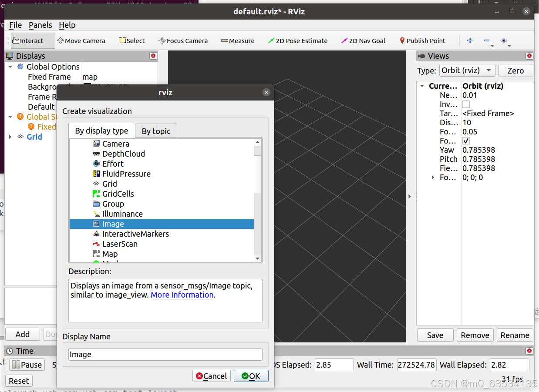The width and height of the screenshot is (539, 392).
Task: Uncheck the checked box under Views
Action: pos(466,141)
